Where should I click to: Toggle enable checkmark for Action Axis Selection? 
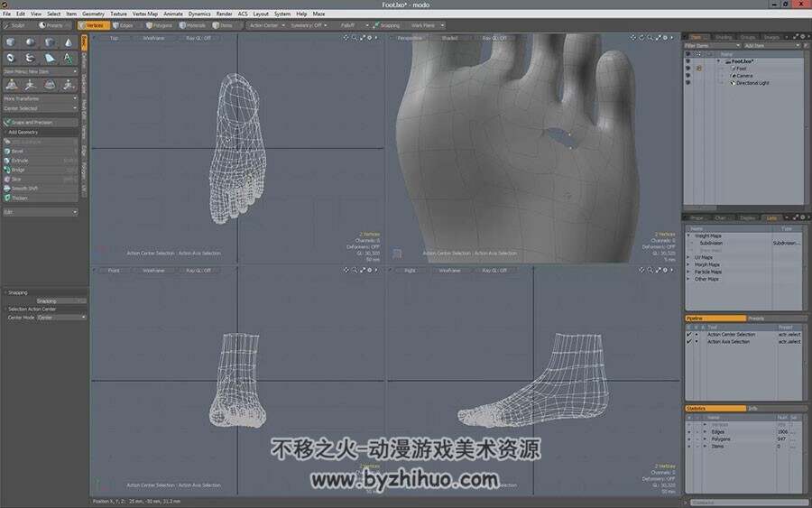(x=688, y=342)
